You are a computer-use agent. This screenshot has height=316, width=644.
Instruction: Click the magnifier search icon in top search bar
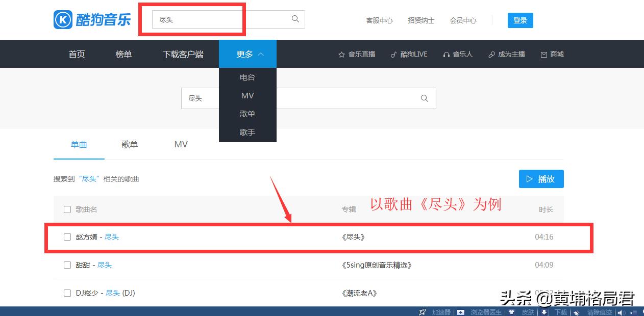pos(295,18)
